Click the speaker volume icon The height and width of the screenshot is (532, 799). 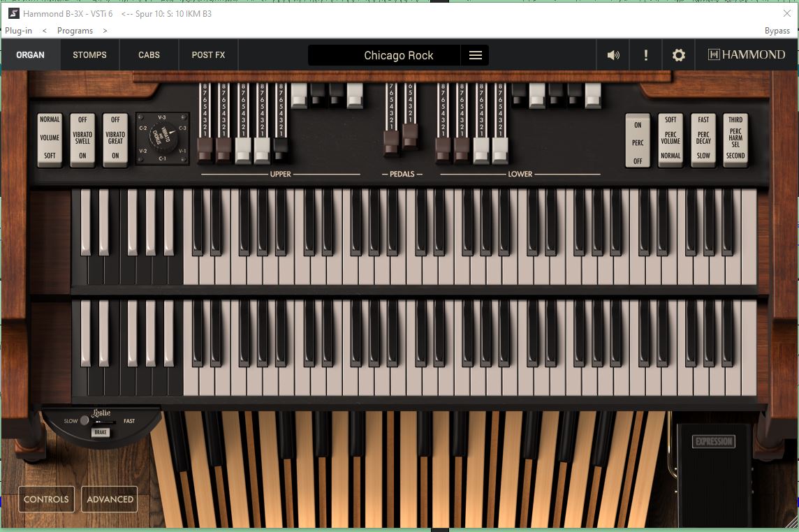pyautogui.click(x=613, y=55)
